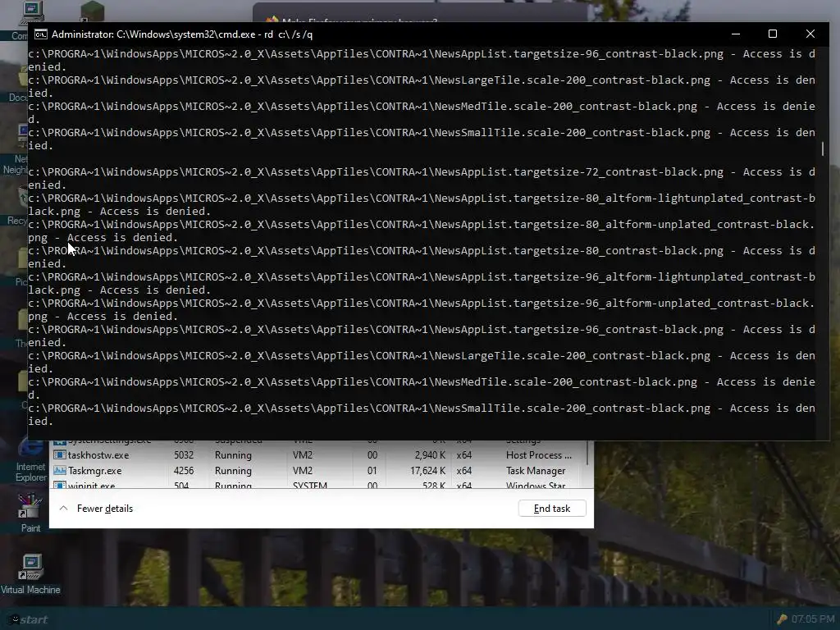Click the targetsize-96_altform-unplated_contrast-black output line
Image resolution: width=840 pixels, height=630 pixels.
(422, 309)
